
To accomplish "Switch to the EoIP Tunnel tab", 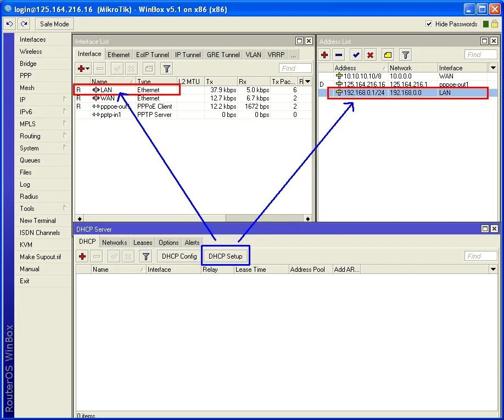I will [153, 55].
